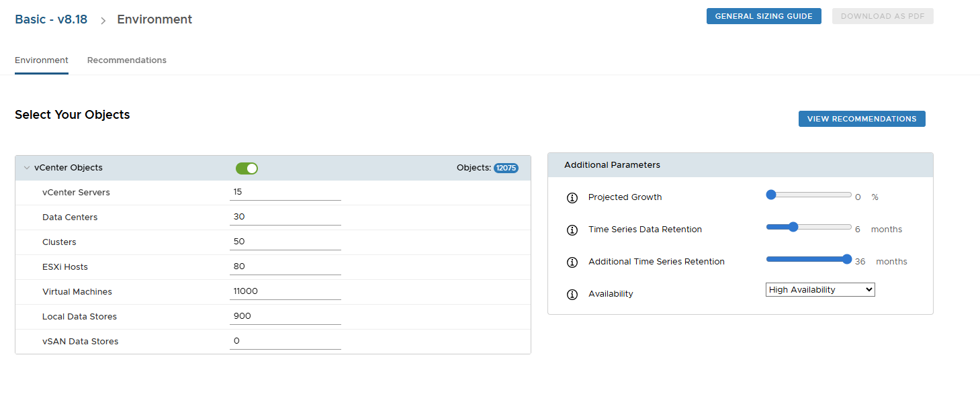980x394 pixels.
Task: Click the breadcrumb arrow before Environment
Action: pos(103,21)
